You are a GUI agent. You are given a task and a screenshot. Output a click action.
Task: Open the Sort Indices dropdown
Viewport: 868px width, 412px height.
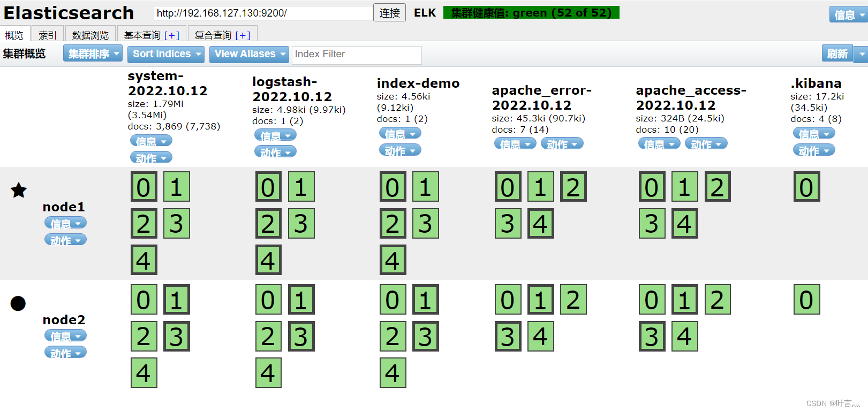point(166,54)
